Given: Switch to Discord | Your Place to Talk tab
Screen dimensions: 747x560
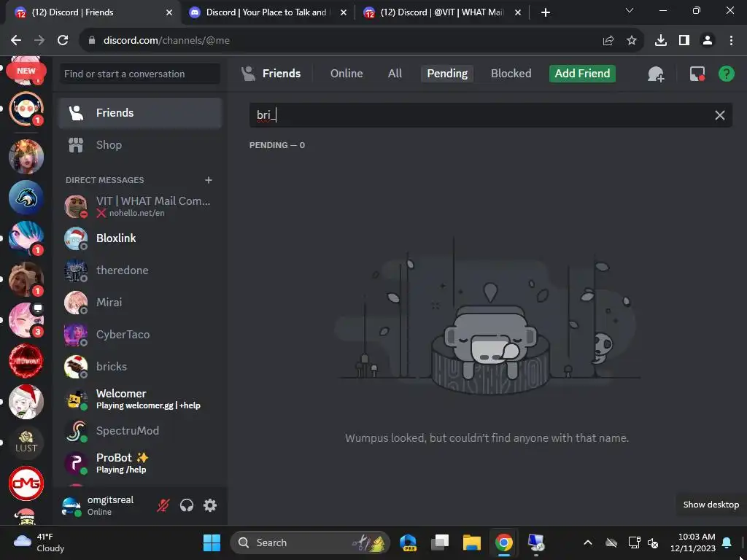Looking at the screenshot, I should click(266, 12).
